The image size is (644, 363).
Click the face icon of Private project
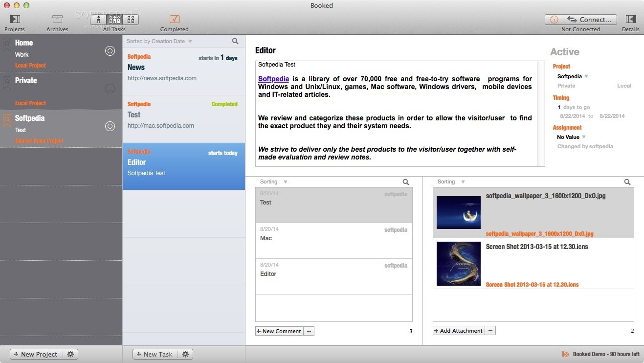(110, 89)
